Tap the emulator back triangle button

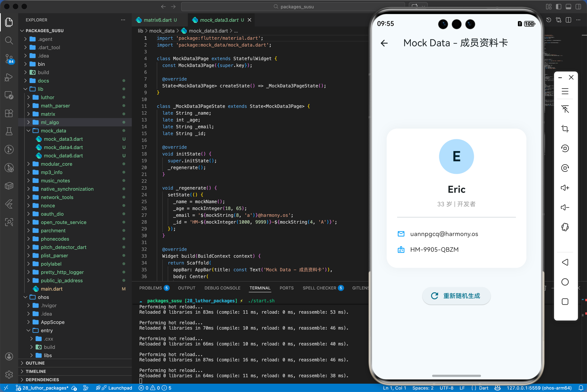click(565, 262)
